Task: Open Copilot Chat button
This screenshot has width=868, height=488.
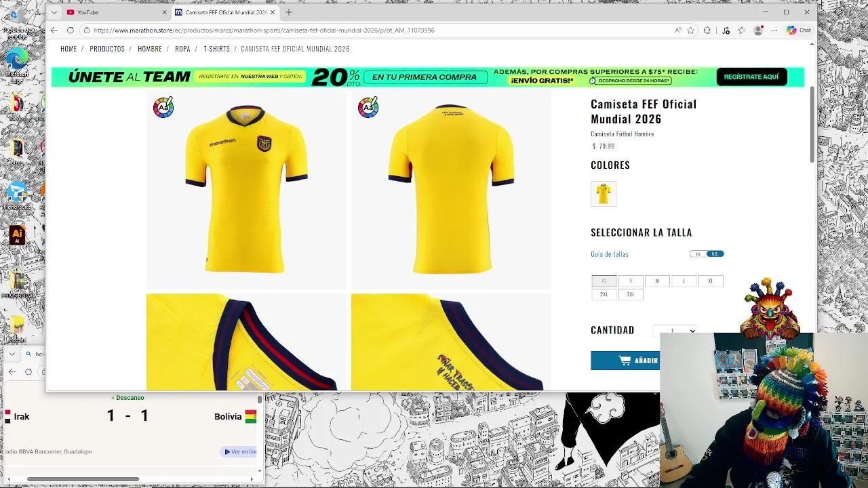Action: [798, 30]
